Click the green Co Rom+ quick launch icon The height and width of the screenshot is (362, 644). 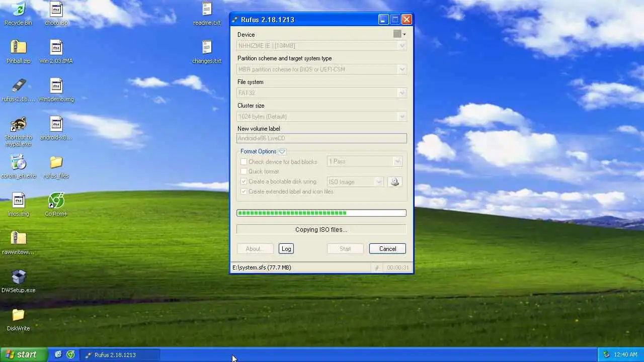pos(70,354)
